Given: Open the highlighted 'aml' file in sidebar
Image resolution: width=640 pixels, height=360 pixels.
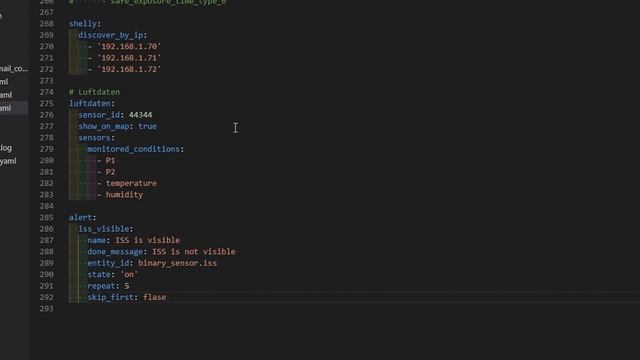Looking at the screenshot, I should [14, 108].
